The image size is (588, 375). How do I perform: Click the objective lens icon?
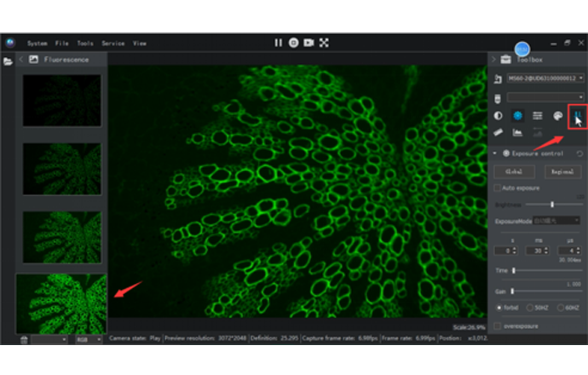click(x=498, y=99)
